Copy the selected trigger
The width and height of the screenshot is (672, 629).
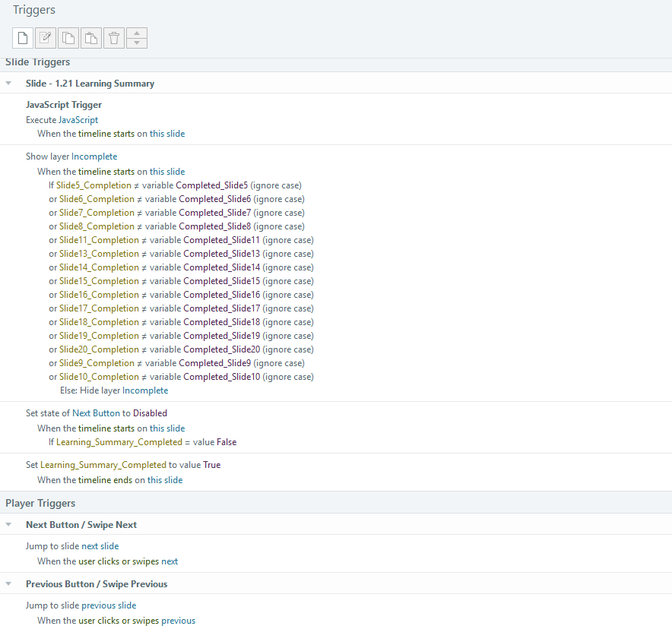[68, 37]
